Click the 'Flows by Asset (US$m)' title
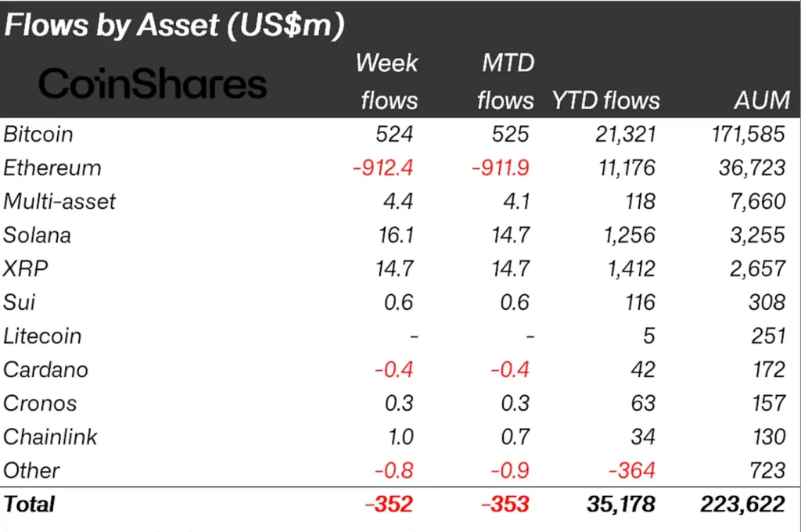 (174, 25)
